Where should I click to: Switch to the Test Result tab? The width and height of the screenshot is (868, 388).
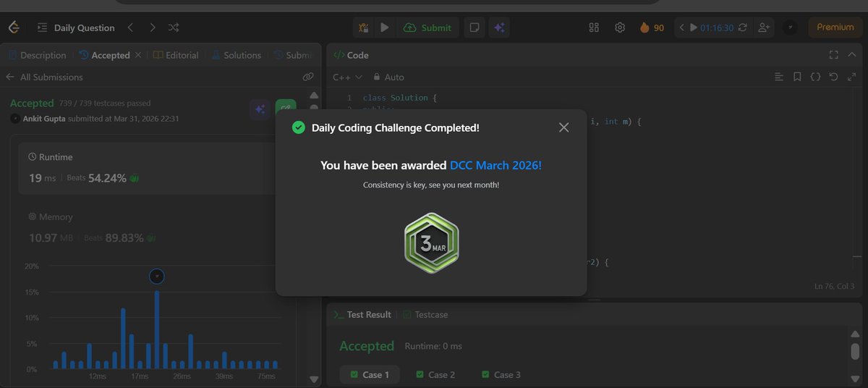pyautogui.click(x=362, y=315)
